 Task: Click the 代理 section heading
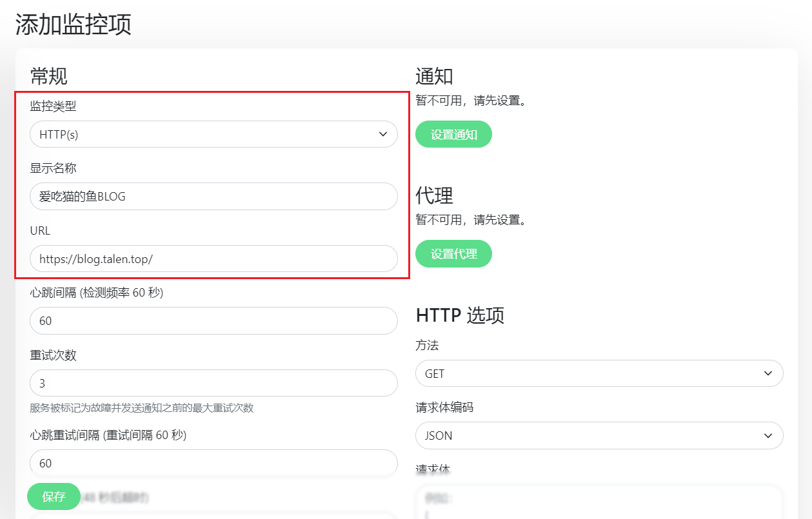pyautogui.click(x=434, y=195)
